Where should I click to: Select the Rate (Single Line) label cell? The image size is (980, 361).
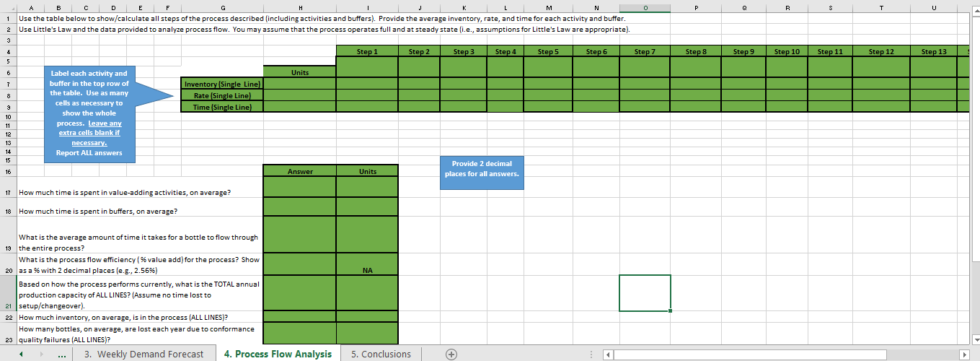point(221,96)
